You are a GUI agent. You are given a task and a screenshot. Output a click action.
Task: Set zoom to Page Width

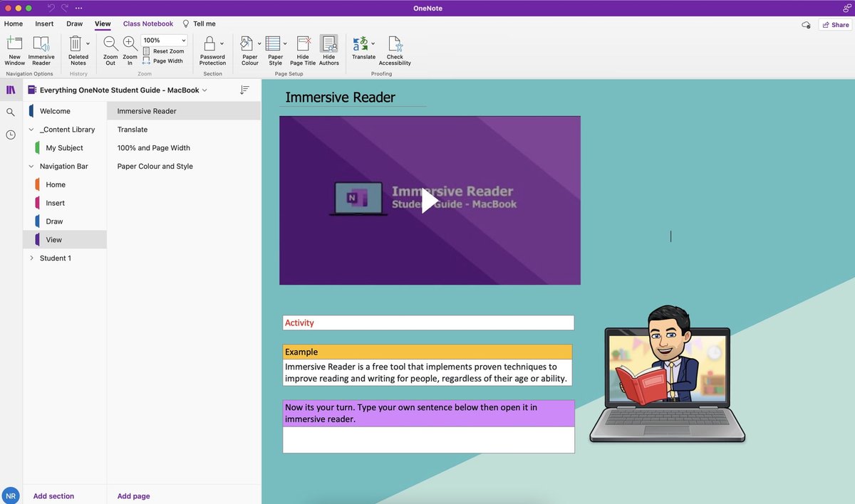coord(163,61)
